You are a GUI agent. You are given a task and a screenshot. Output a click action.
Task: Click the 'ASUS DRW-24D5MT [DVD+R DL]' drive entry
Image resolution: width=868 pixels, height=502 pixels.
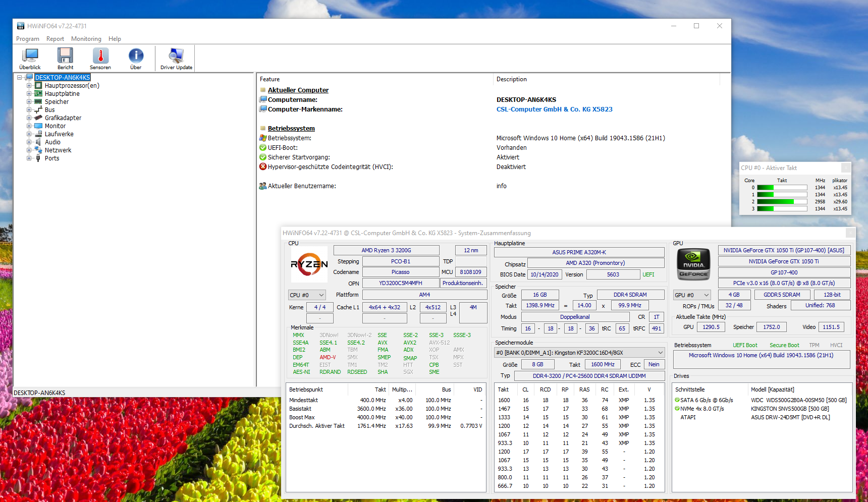(x=790, y=417)
